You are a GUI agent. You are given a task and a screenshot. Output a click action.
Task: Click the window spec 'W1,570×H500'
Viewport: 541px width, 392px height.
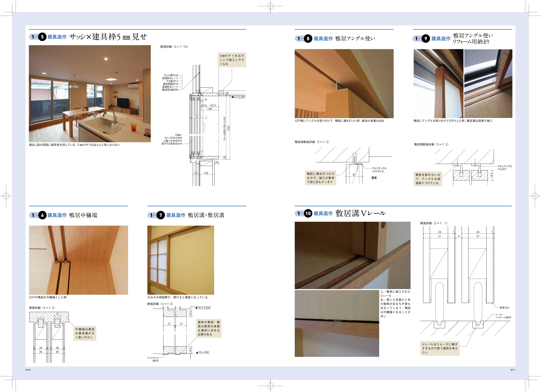coord(173,138)
